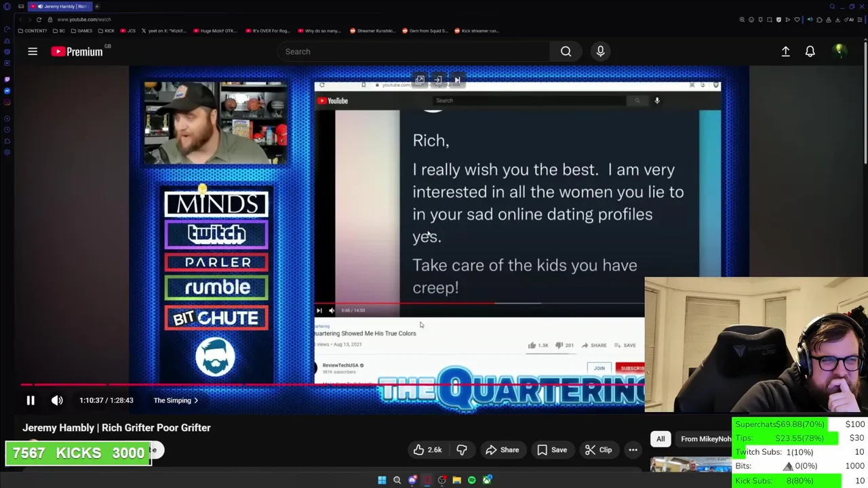868x488 pixels.
Task: Reload the page with the refresh icon
Action: pyautogui.click(x=39, y=20)
